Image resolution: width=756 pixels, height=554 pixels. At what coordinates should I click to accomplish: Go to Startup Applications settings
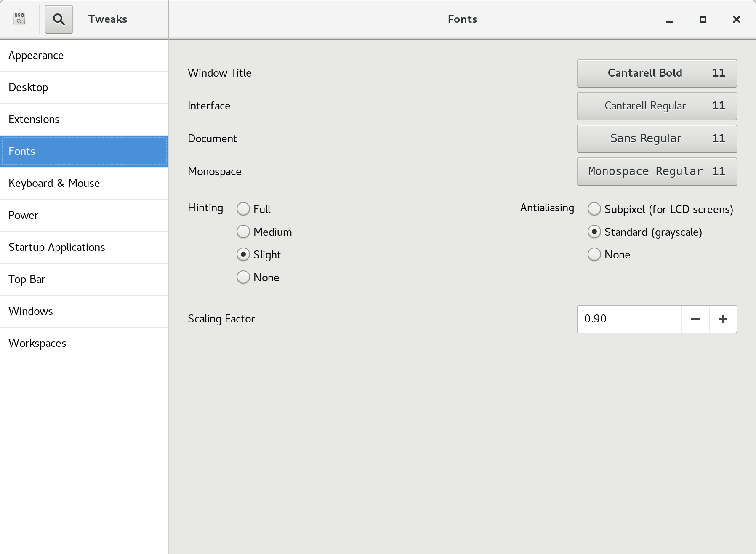tap(84, 248)
